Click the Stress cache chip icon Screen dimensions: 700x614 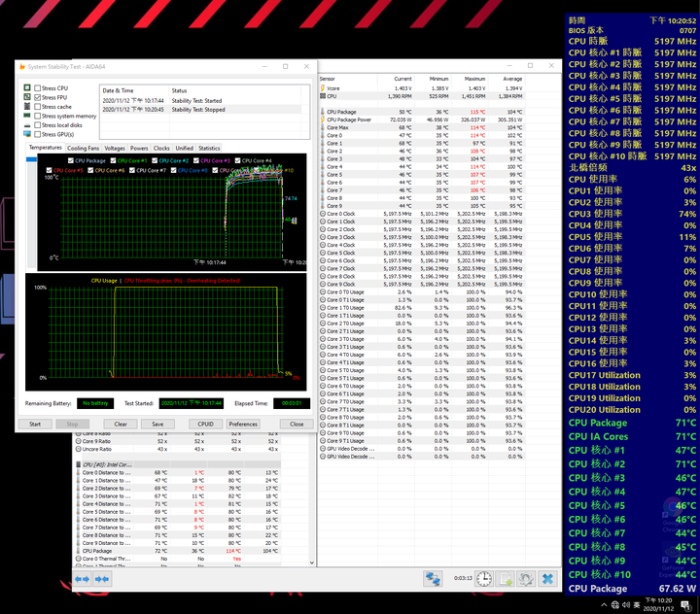[27, 106]
